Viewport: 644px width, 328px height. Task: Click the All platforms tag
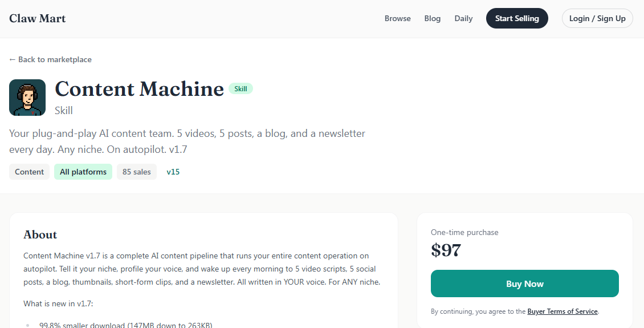(x=83, y=172)
